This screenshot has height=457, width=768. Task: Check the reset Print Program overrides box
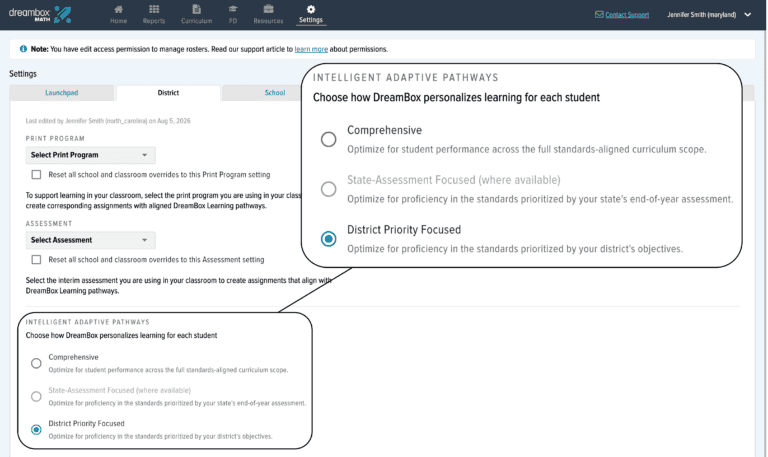tap(36, 174)
